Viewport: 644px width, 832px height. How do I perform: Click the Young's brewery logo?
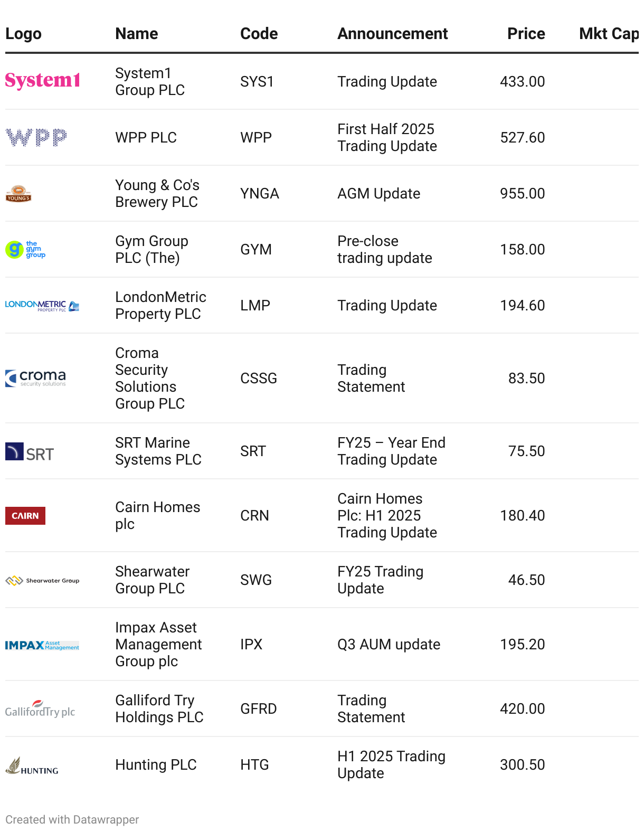pyautogui.click(x=18, y=194)
